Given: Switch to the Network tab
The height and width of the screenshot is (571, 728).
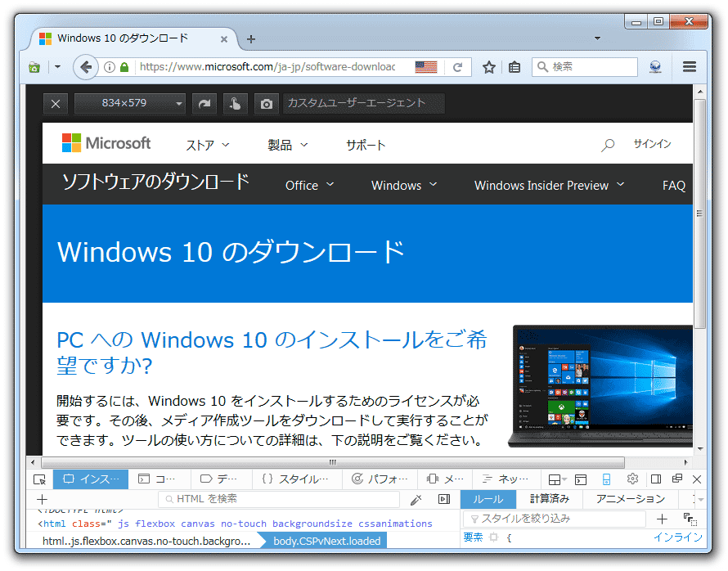Looking at the screenshot, I should 506,479.
